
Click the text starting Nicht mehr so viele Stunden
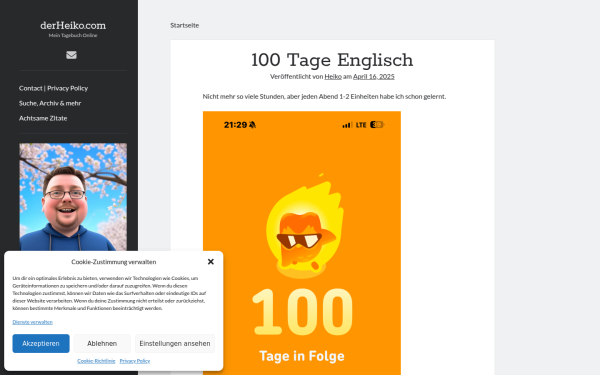pyautogui.click(x=324, y=96)
